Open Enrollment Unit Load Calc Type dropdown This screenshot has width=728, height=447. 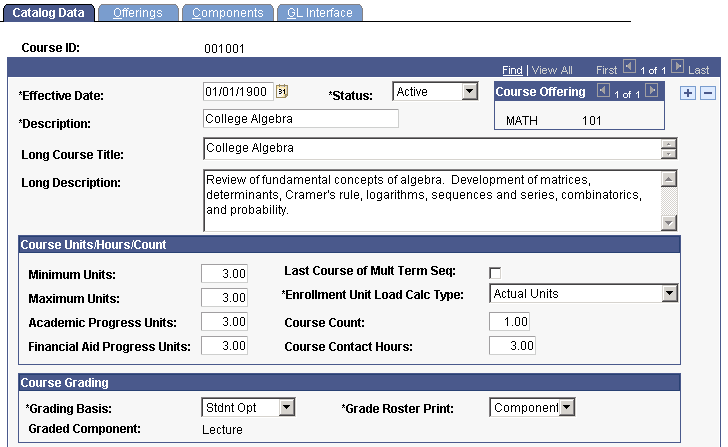[x=669, y=293]
